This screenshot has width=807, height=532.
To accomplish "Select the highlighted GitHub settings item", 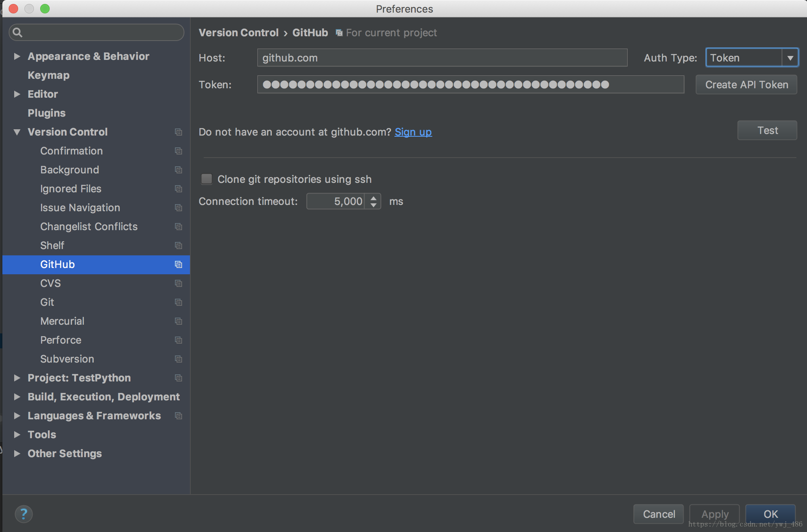I will [96, 264].
